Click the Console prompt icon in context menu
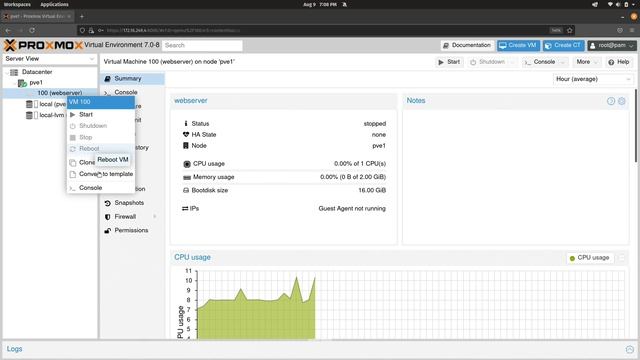The height and width of the screenshot is (360, 640). [73, 188]
